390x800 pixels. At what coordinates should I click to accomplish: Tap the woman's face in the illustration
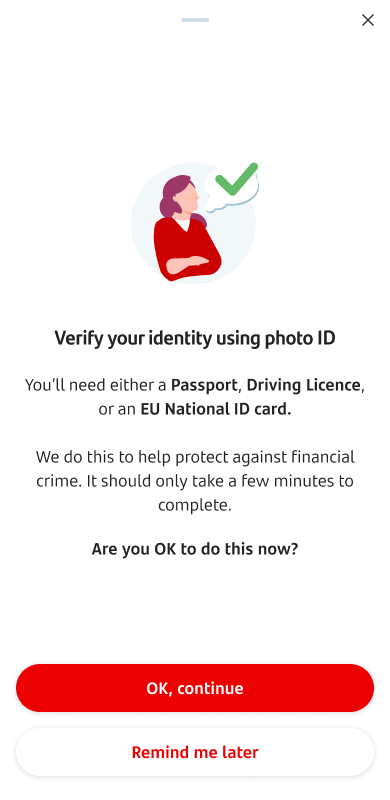[190, 200]
